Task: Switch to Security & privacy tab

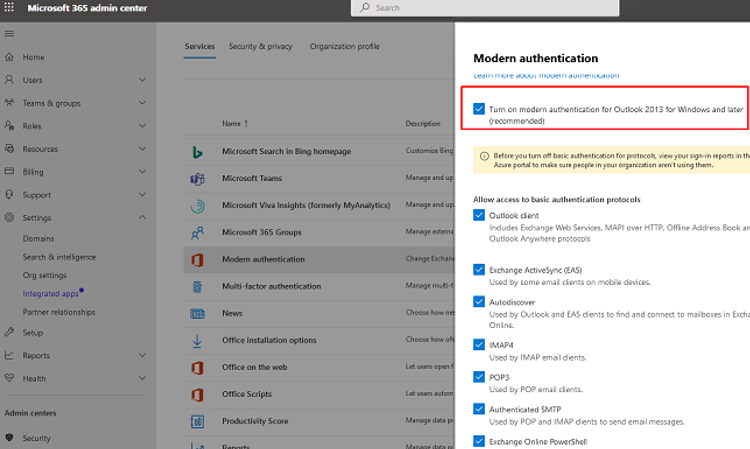Action: point(260,46)
